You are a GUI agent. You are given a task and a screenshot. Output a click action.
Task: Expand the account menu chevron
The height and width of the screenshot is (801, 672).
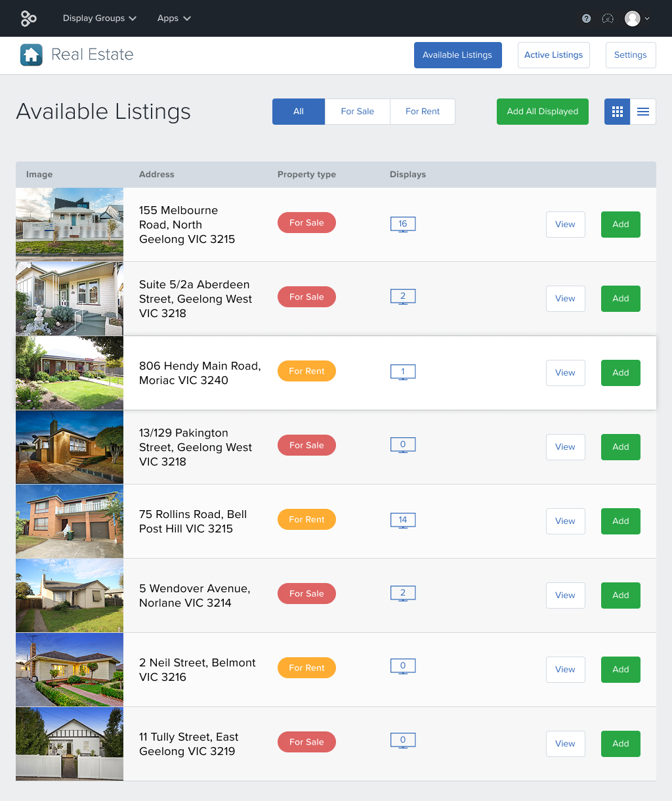(648, 18)
